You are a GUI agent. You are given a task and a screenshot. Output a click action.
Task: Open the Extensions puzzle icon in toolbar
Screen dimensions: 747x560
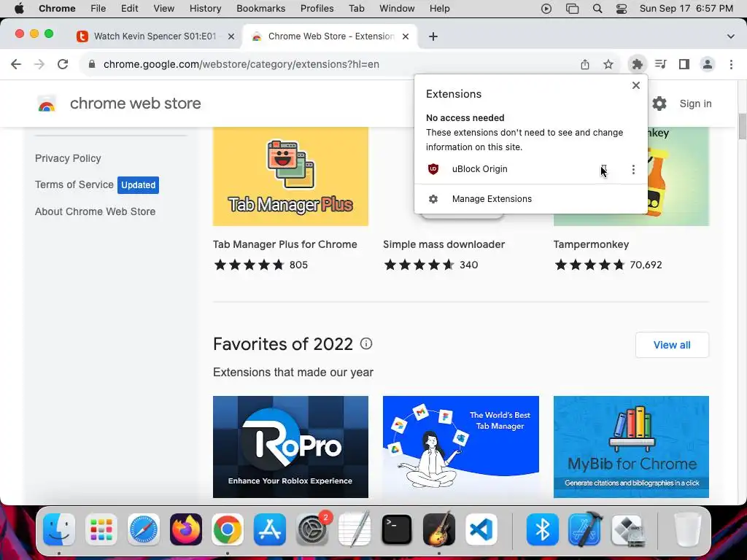tap(637, 64)
